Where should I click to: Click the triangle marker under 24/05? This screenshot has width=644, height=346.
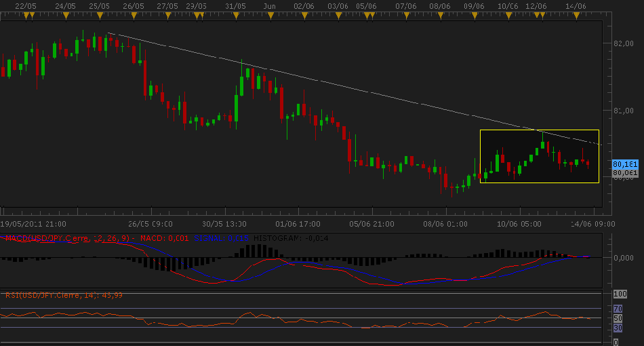(66, 16)
